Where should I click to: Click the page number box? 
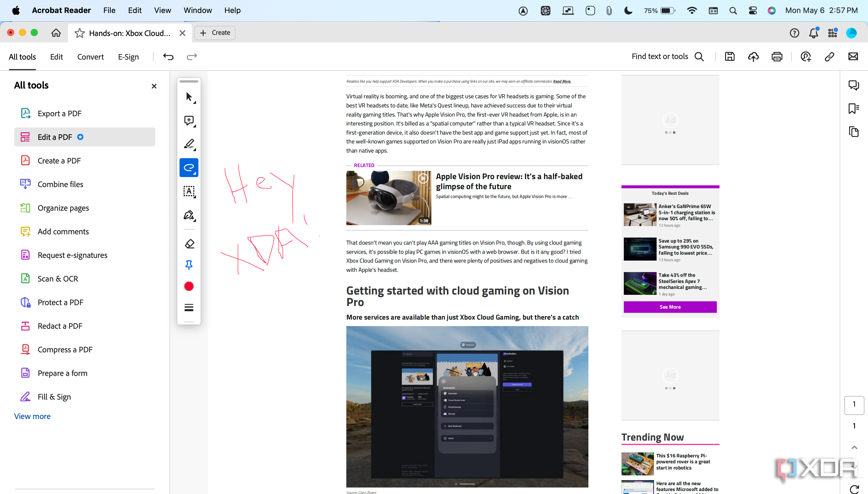(854, 405)
